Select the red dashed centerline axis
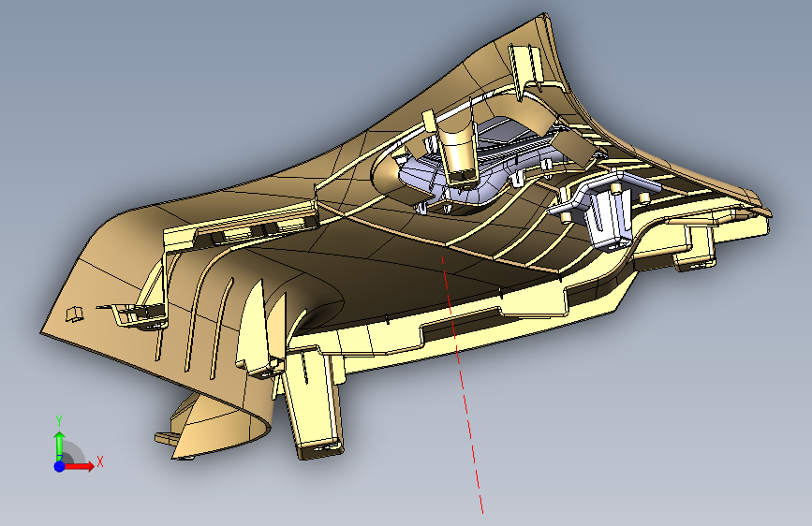This screenshot has height=526, width=812. pyautogui.click(x=462, y=384)
